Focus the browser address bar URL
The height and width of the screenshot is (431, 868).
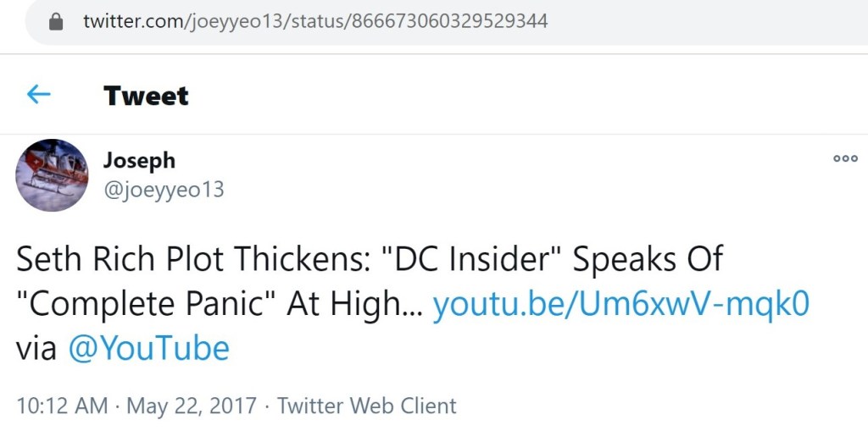[x=424, y=21]
